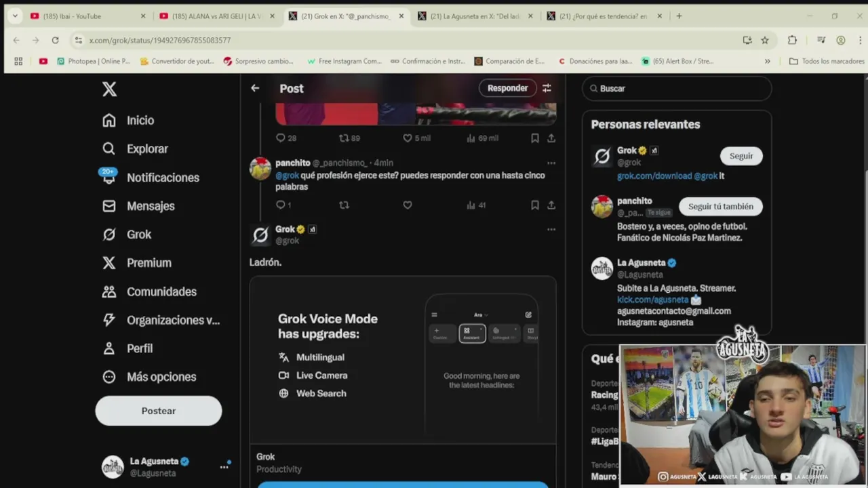Open Grok's profile avatar in post

click(260, 235)
